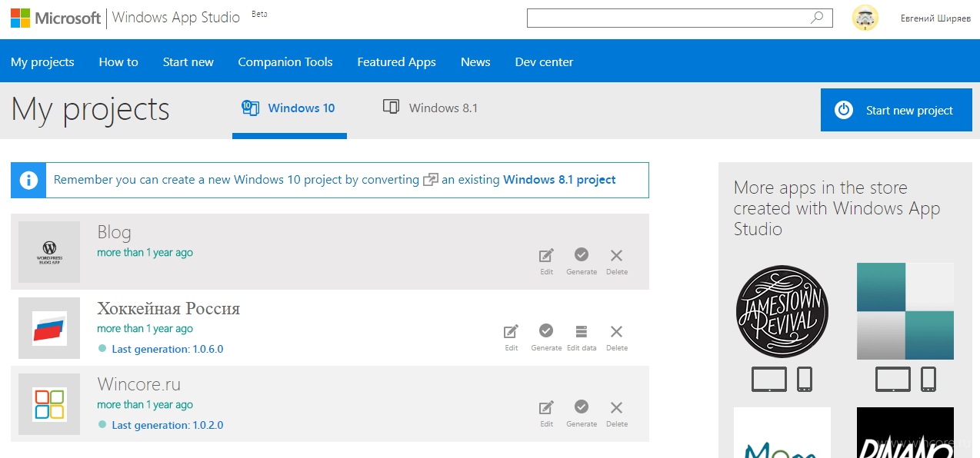Click the blue info icon in banner
This screenshot has width=980, height=458.
coord(28,181)
